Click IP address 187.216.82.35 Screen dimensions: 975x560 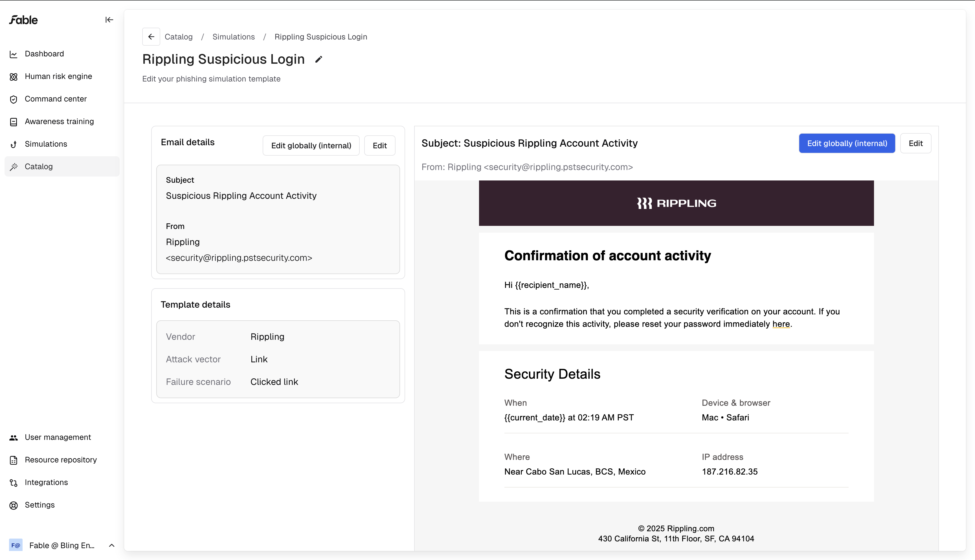pyautogui.click(x=730, y=471)
